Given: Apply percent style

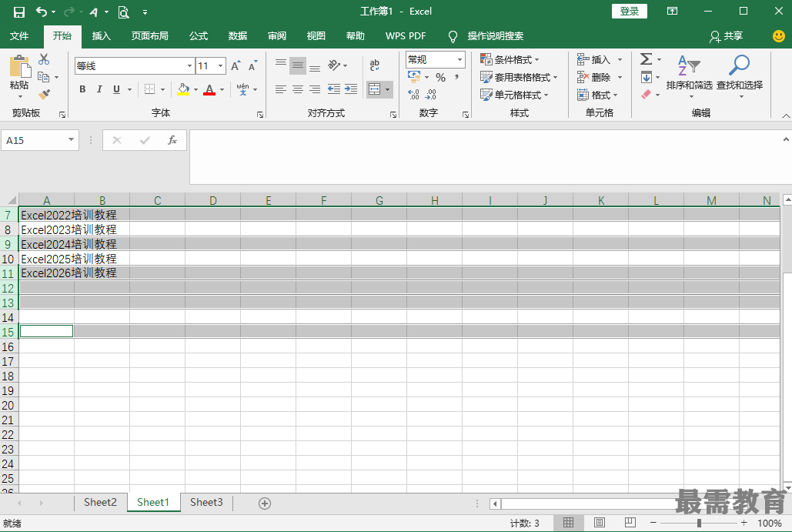Looking at the screenshot, I should 440,77.
